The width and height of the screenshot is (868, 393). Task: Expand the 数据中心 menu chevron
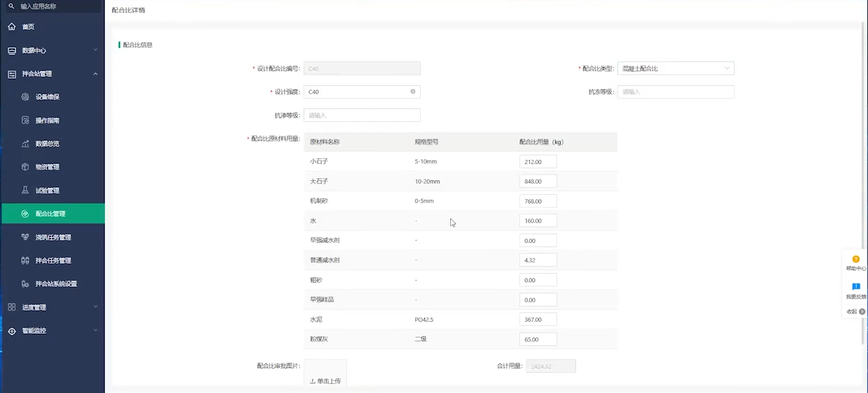(x=95, y=50)
